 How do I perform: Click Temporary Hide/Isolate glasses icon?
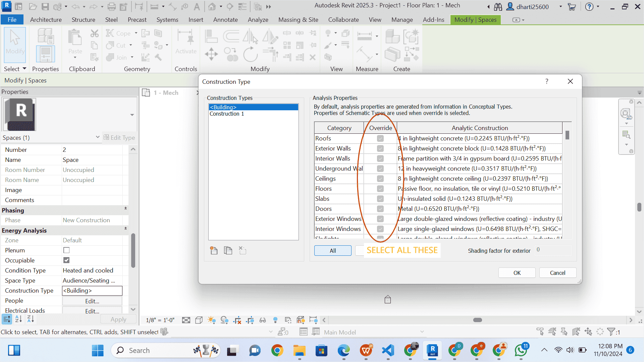(x=263, y=320)
